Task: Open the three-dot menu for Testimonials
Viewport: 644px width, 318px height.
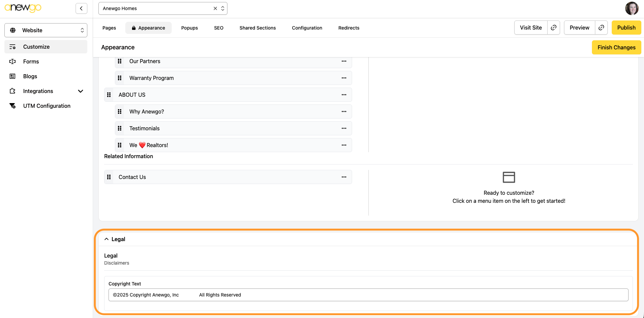Action: pos(344,128)
